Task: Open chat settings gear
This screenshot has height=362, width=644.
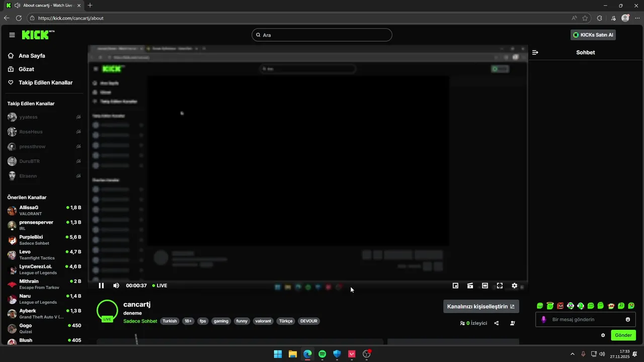Action: (603, 335)
